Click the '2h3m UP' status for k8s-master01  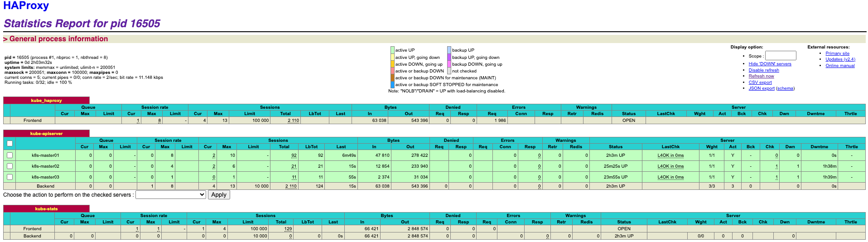(x=615, y=155)
